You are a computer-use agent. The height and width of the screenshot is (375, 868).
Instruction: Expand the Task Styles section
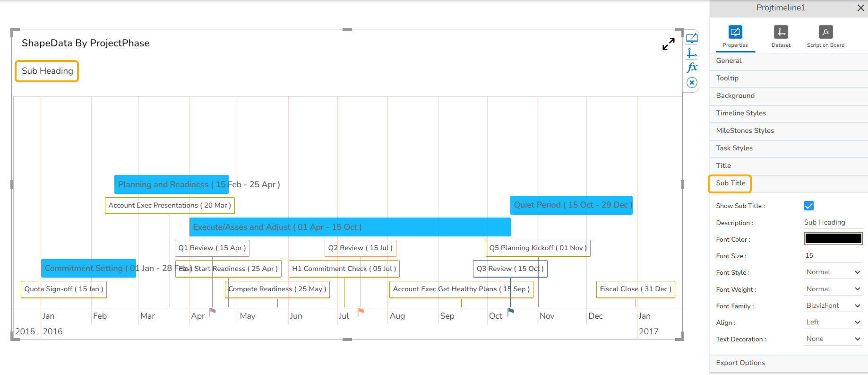[x=789, y=148]
